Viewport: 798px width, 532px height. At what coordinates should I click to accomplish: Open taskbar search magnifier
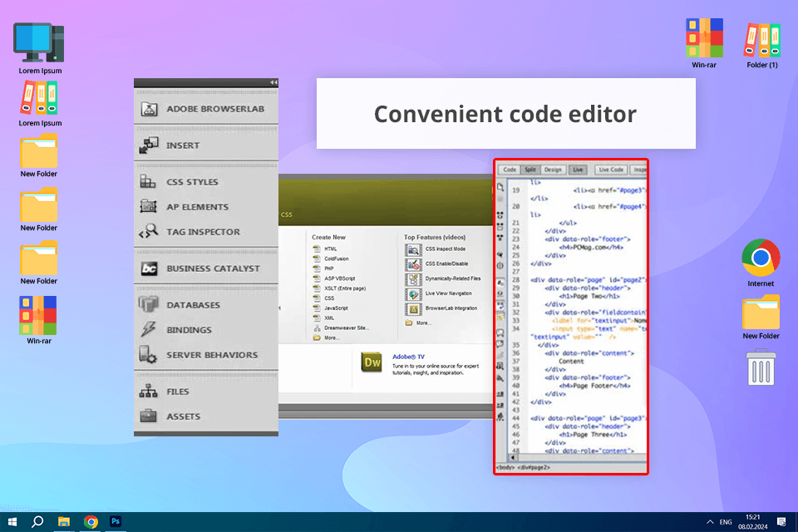[37, 522]
